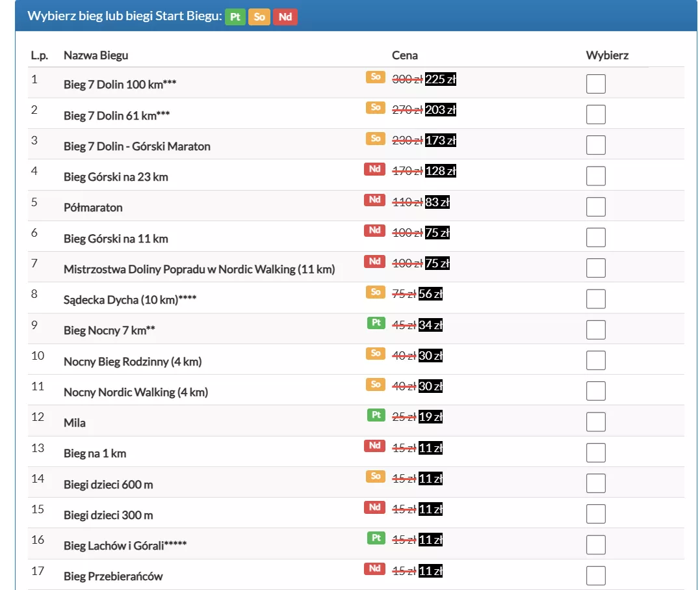This screenshot has height=590, width=700.
Task: Tick the checkbox for Bieg 7 Dolin 100 km
Action: (595, 84)
